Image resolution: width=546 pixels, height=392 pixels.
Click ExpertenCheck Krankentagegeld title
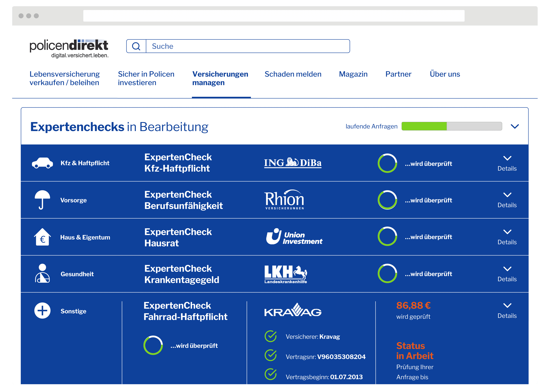[x=182, y=274]
